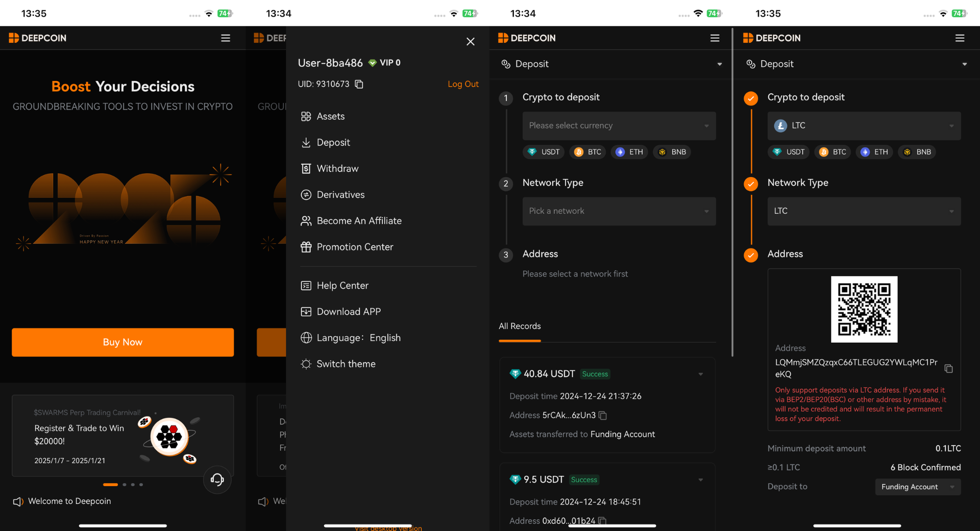Open the Help Center
Viewport: 980px width, 531px height.
coord(335,286)
